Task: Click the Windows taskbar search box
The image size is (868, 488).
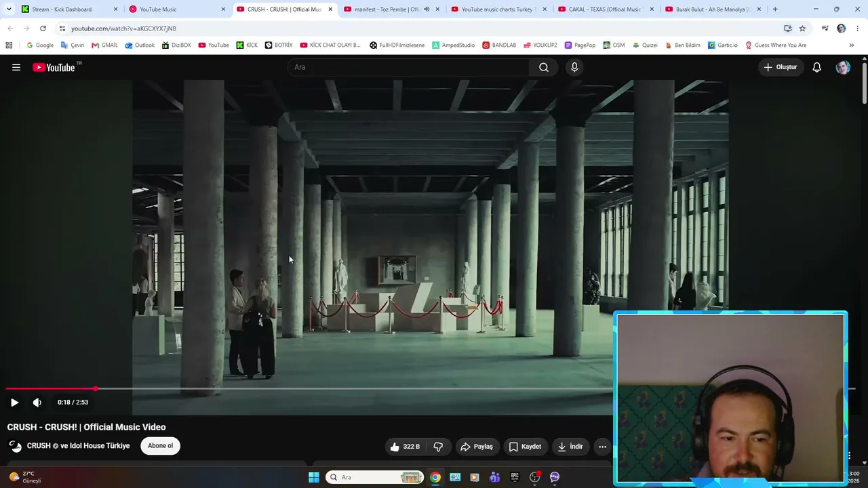Action: (375, 477)
